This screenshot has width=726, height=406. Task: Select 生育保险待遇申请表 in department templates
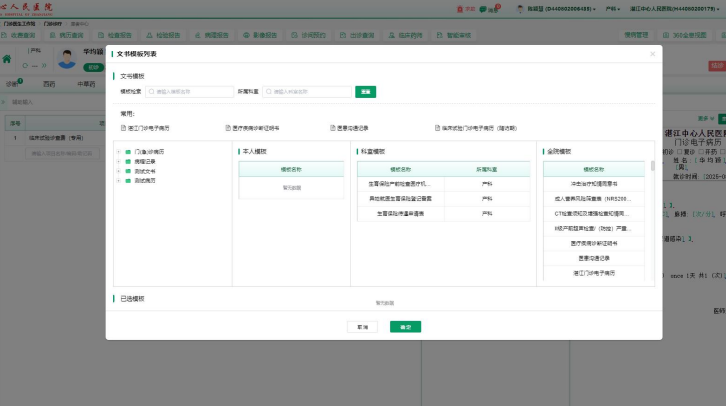pyautogui.click(x=397, y=214)
